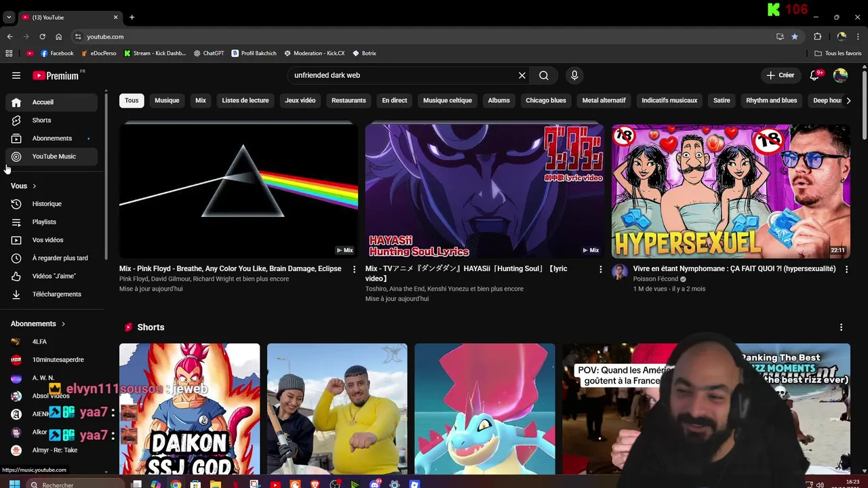Open Téléchargements in the sidebar
868x488 pixels.
(x=52, y=294)
